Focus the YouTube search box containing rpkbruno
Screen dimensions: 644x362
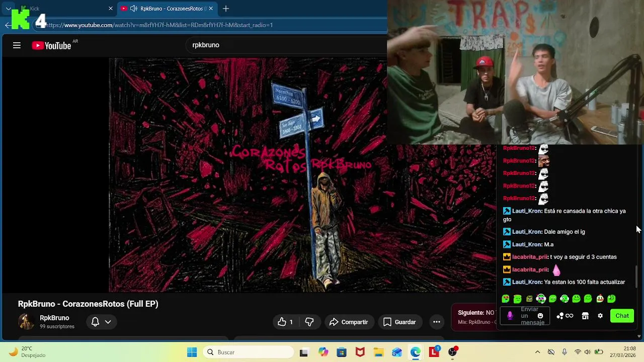point(287,45)
